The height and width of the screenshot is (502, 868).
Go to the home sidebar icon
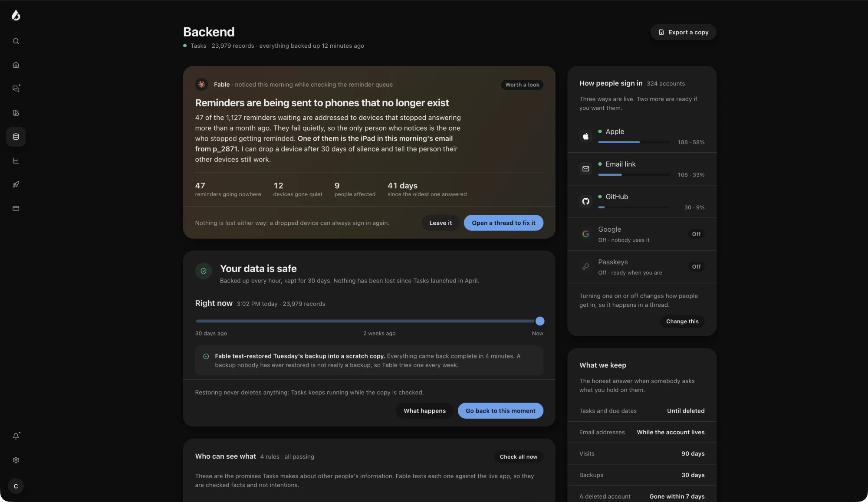click(16, 65)
